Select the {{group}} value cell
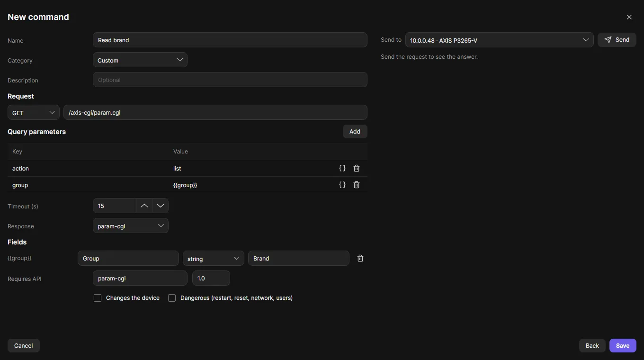644x360 pixels. coord(251,185)
